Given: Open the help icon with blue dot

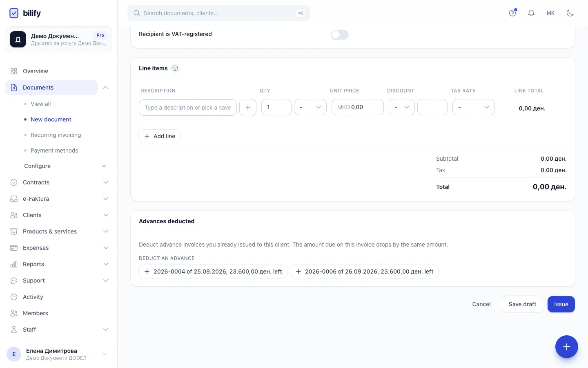Looking at the screenshot, I should 512,13.
